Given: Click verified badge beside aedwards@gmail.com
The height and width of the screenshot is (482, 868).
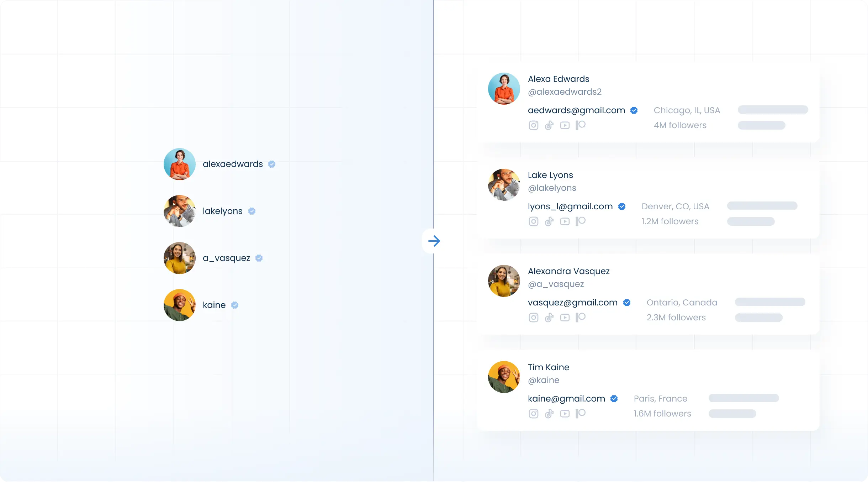Looking at the screenshot, I should tap(634, 110).
